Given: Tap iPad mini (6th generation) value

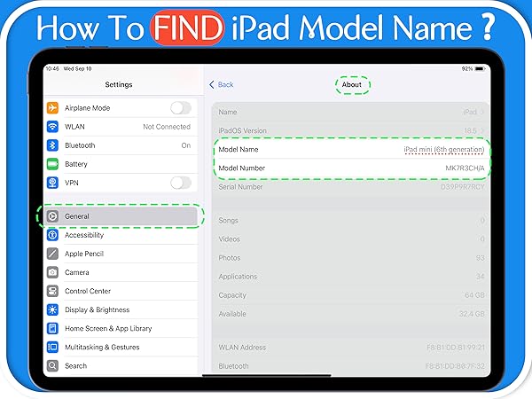Looking at the screenshot, I should click(444, 150).
